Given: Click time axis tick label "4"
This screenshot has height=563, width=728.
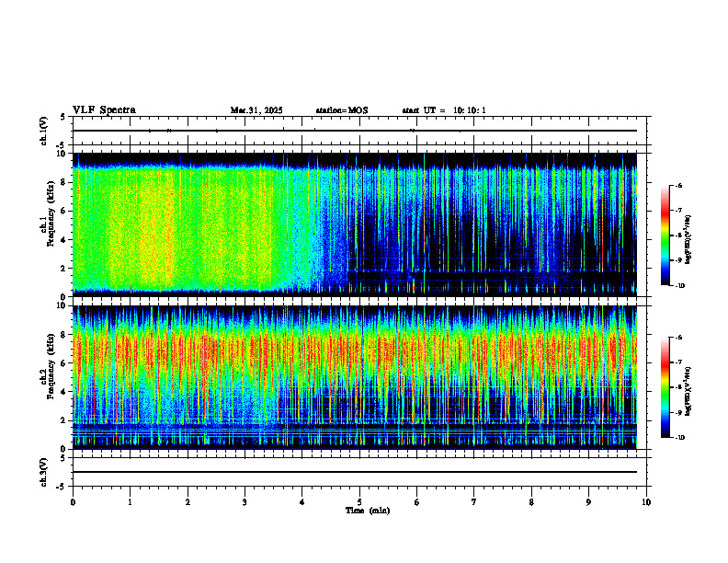Looking at the screenshot, I should [302, 502].
